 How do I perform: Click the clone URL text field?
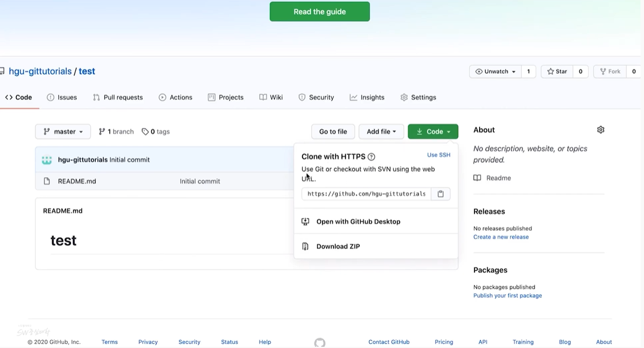coord(367,194)
